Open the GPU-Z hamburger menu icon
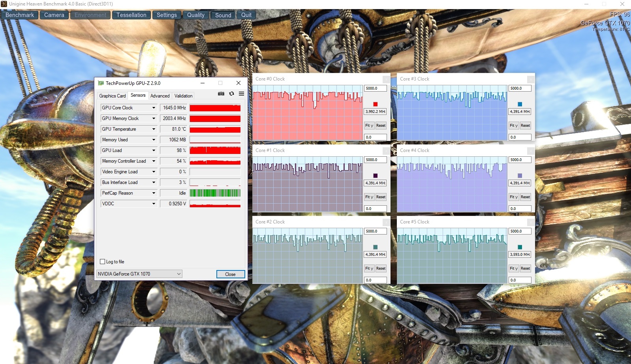The height and width of the screenshot is (364, 631). pos(241,94)
